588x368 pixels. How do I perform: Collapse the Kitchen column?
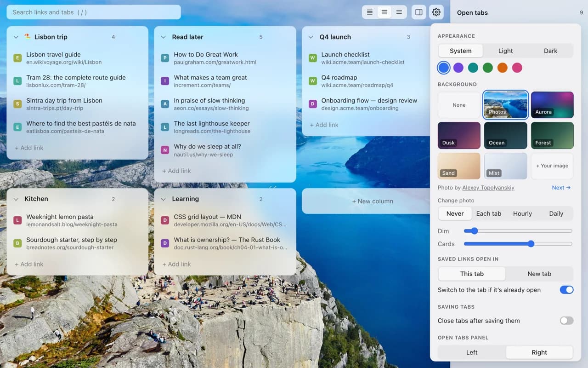coord(16,199)
